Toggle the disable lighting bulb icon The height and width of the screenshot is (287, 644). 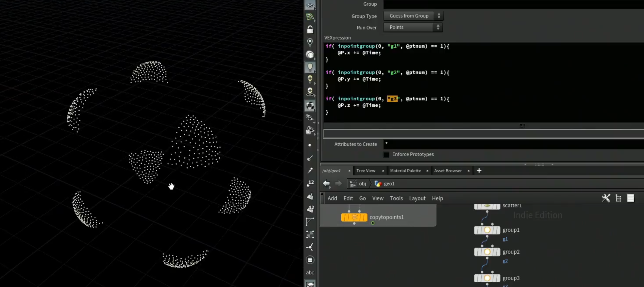point(310,42)
